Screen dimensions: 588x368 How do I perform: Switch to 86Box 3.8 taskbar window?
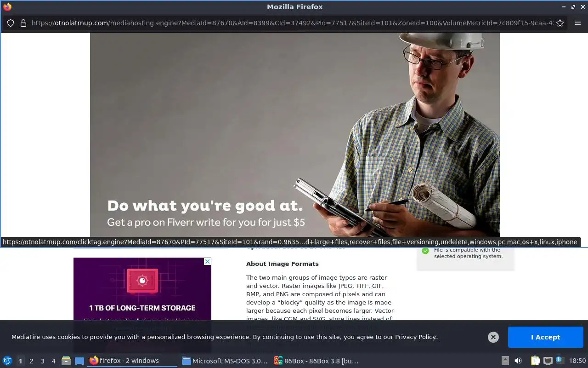(x=317, y=361)
